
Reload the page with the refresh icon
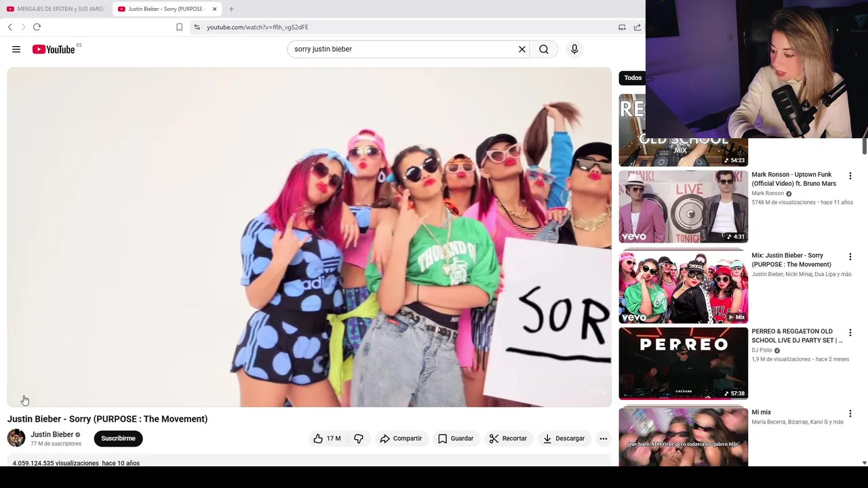point(37,27)
